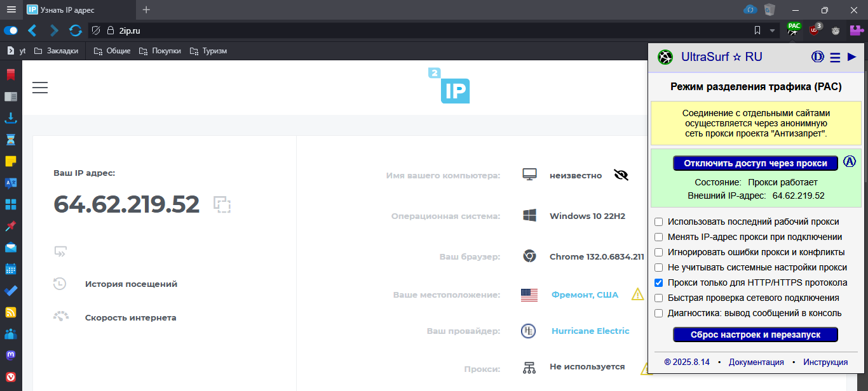
Task: Open the Translate side panel
Action: (11, 183)
